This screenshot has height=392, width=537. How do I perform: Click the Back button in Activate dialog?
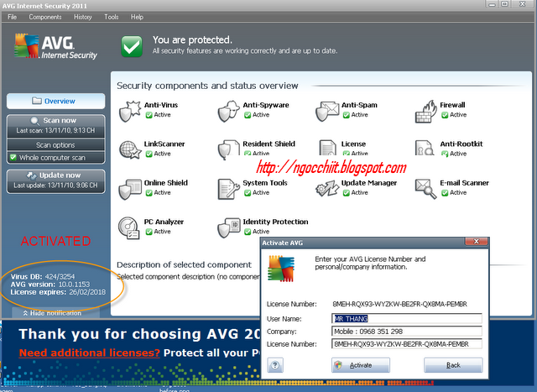[453, 365]
